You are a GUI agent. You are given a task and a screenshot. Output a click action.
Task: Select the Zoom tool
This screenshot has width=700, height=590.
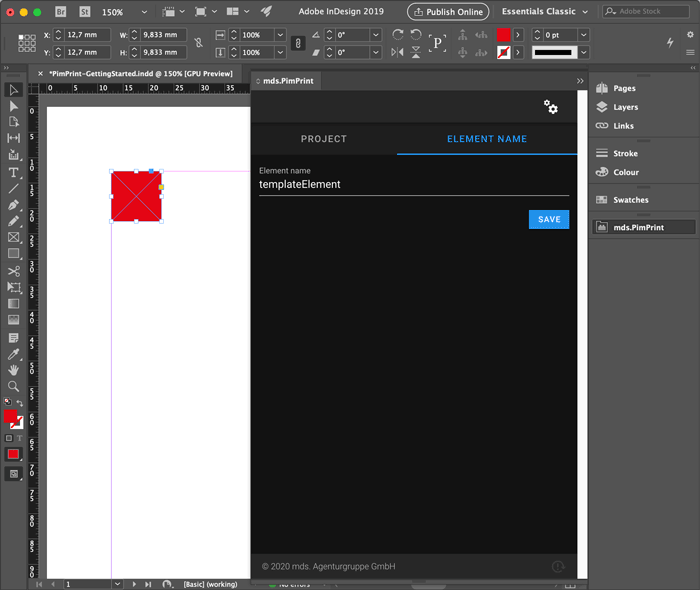[13, 386]
